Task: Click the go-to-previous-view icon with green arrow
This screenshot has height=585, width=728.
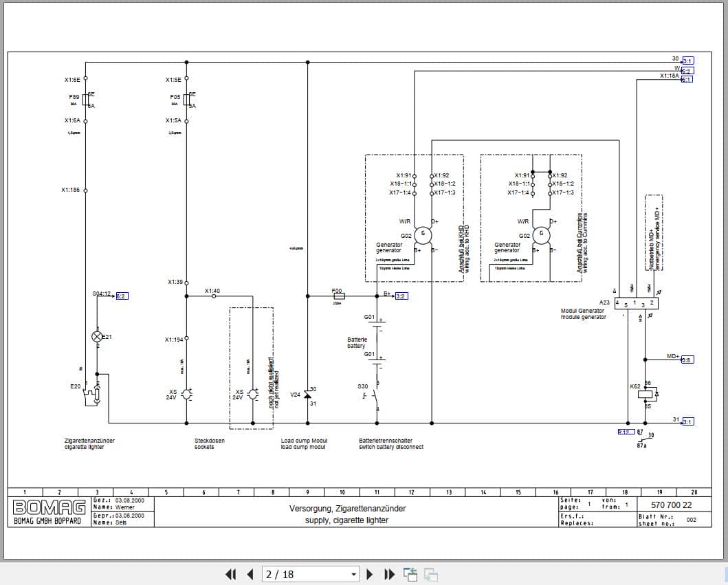Action: [x=410, y=574]
